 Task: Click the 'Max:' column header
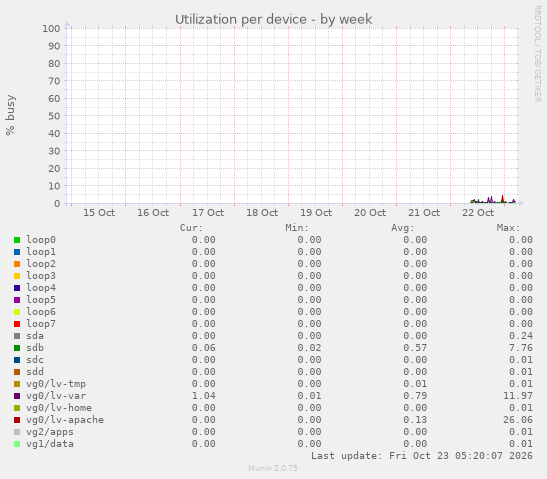coord(509,228)
